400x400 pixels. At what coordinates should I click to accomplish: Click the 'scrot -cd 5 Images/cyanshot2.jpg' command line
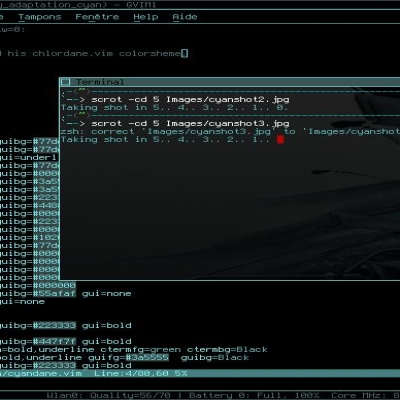190,100
